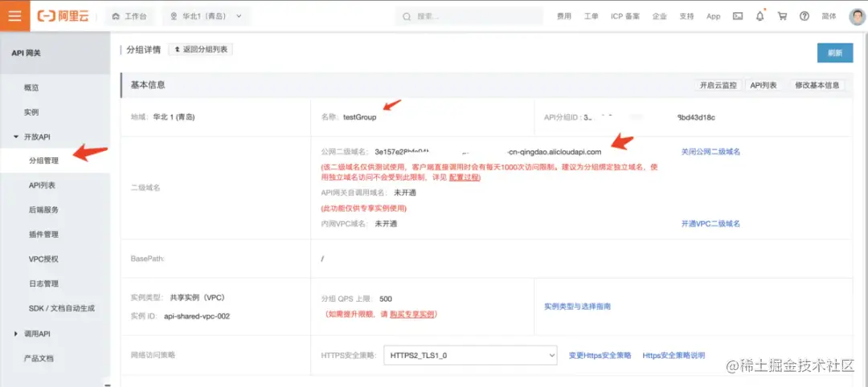Image resolution: width=868 pixels, height=387 pixels.
Task: Click 关闭公网二级域名 link
Action: [710, 152]
